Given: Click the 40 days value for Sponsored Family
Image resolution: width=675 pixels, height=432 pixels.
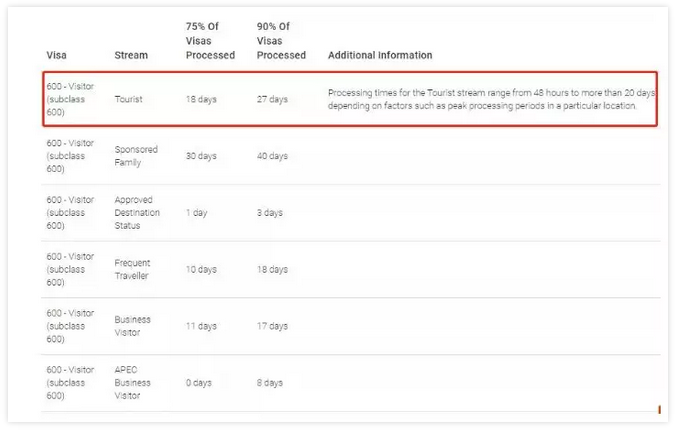Looking at the screenshot, I should [272, 157].
